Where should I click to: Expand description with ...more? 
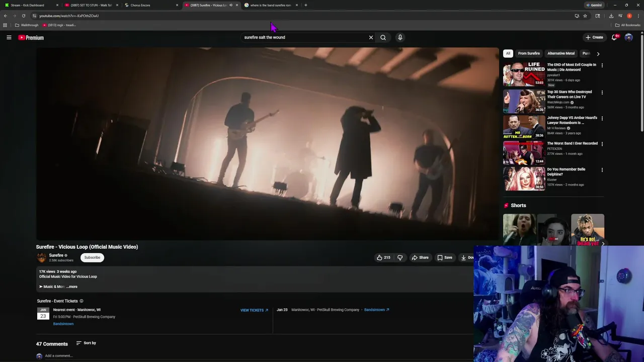coord(71,287)
